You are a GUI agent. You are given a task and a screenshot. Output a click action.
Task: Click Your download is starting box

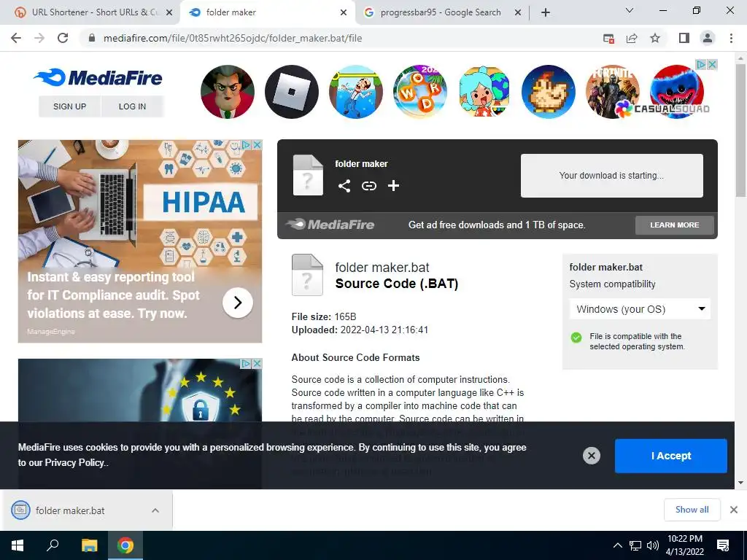click(x=612, y=175)
